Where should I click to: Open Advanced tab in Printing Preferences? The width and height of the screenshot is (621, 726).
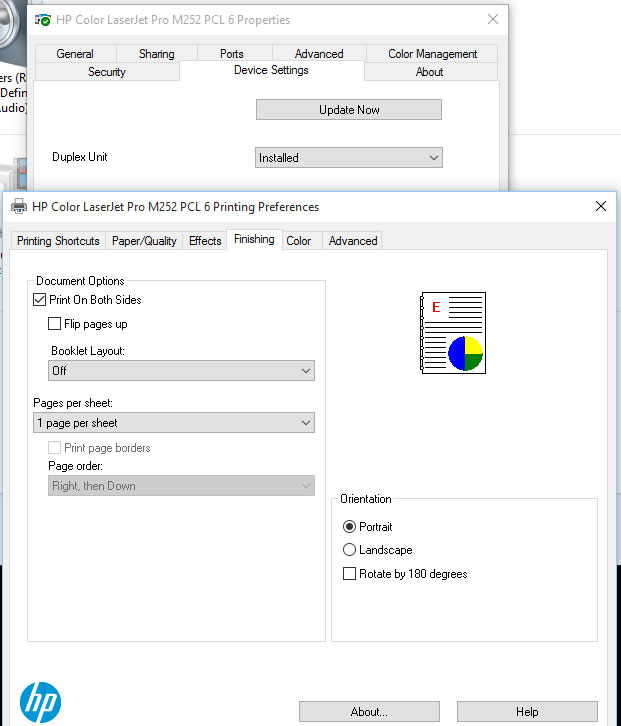pyautogui.click(x=353, y=241)
